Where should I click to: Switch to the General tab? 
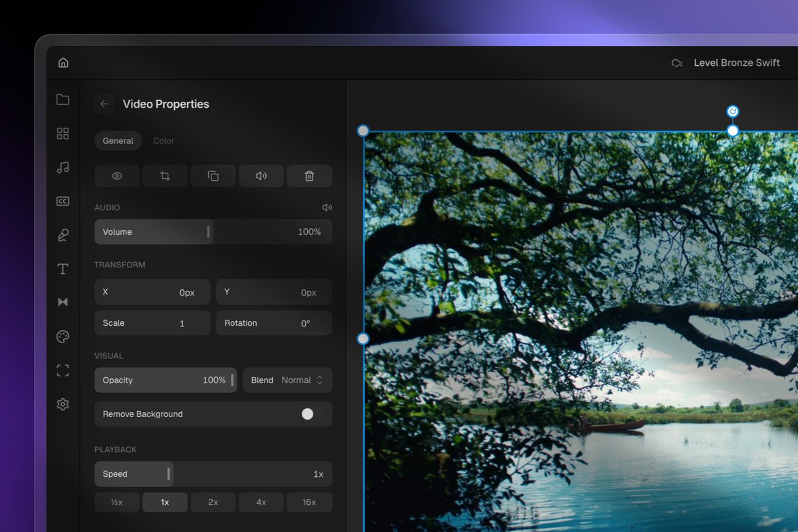(x=118, y=141)
